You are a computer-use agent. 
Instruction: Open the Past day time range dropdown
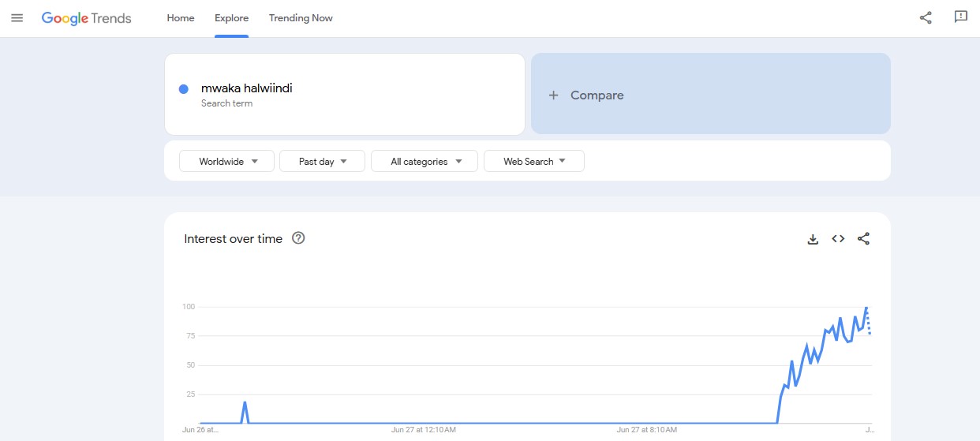click(322, 162)
